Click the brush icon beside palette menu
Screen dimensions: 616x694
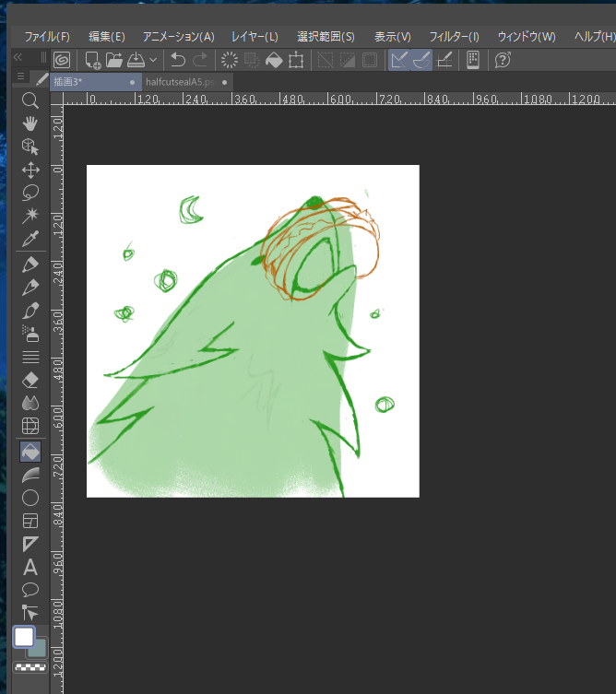[x=41, y=79]
